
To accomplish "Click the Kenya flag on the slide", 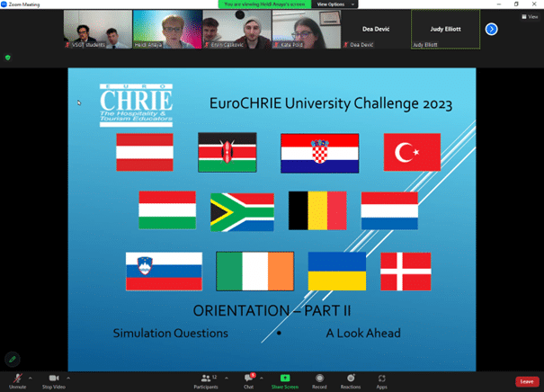I will (227, 152).
